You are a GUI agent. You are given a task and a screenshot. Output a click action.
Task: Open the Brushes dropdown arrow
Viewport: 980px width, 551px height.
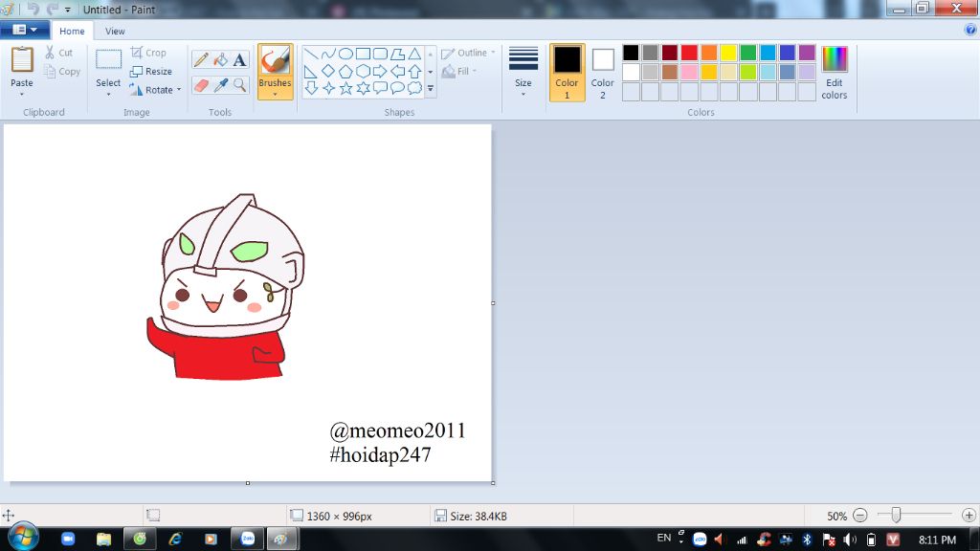275,95
